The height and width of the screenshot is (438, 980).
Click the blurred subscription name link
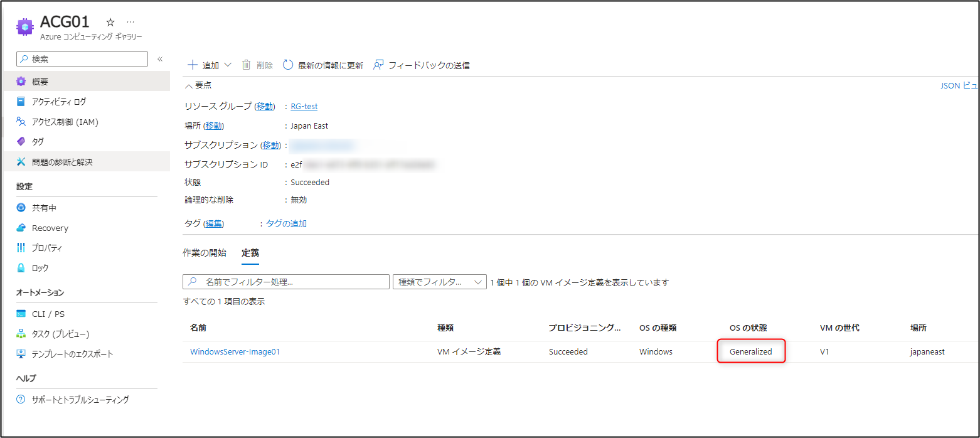(322, 145)
